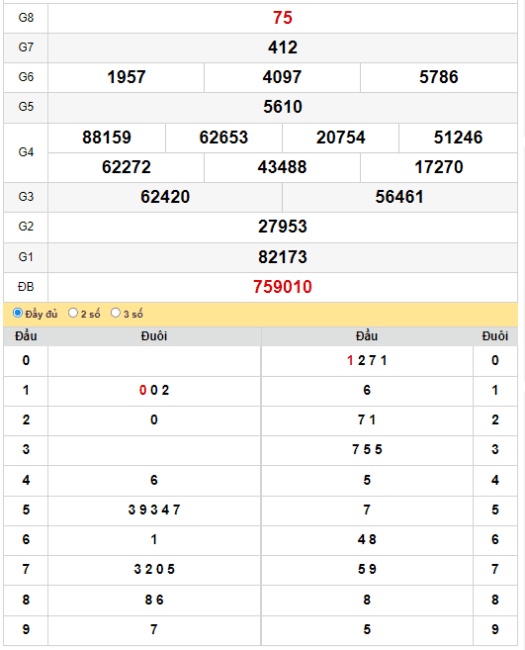Click the G4 number 88159
The width and height of the screenshot is (525, 650).
click(107, 138)
